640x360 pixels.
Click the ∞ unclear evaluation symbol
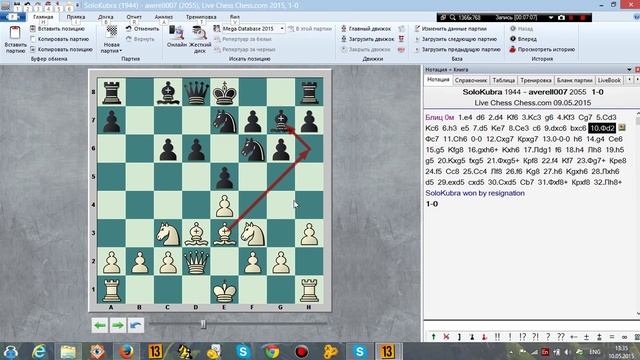coord(624,337)
